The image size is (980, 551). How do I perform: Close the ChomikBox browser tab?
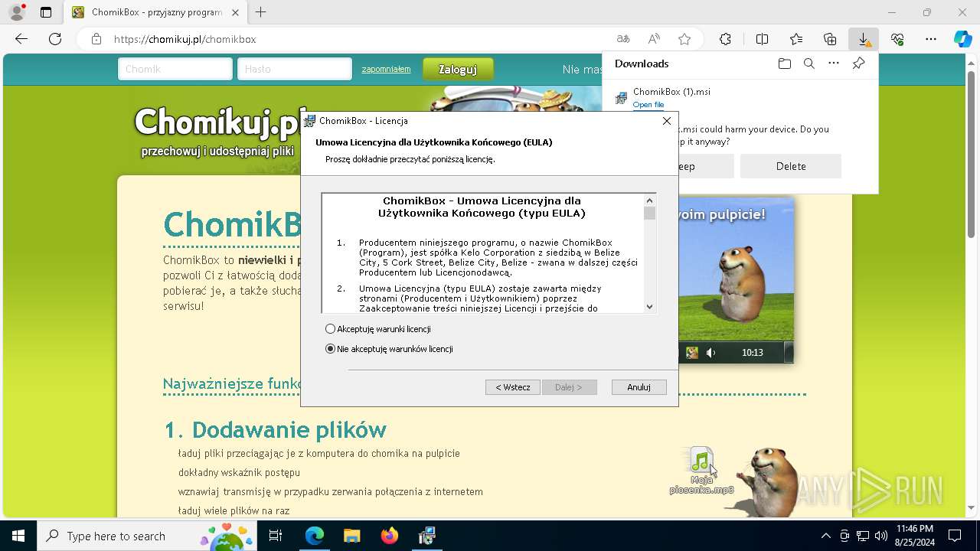pyautogui.click(x=235, y=12)
